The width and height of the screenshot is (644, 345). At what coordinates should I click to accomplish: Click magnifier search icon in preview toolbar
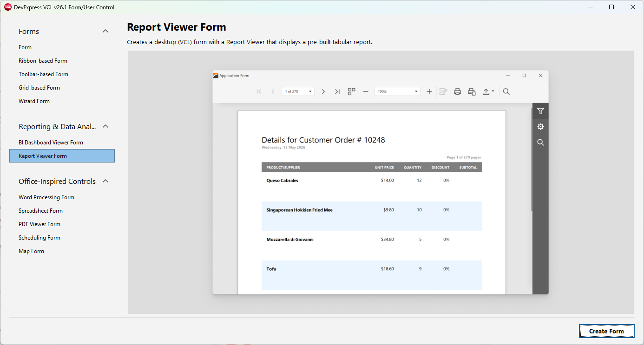506,91
